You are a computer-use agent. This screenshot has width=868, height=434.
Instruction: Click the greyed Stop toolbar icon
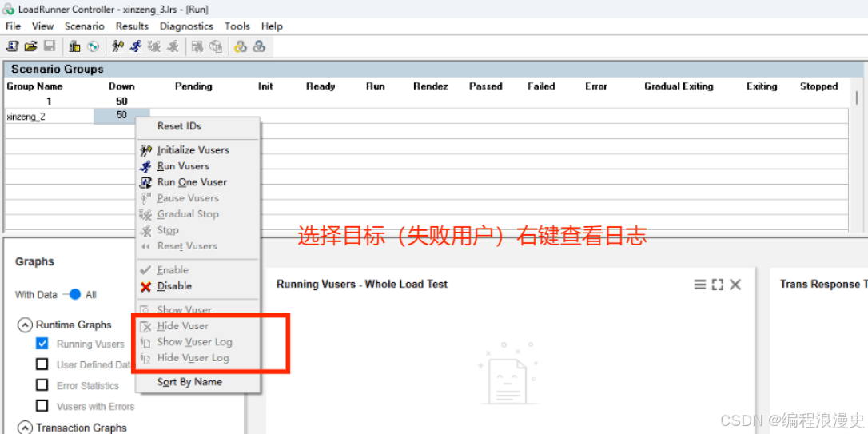click(x=173, y=46)
